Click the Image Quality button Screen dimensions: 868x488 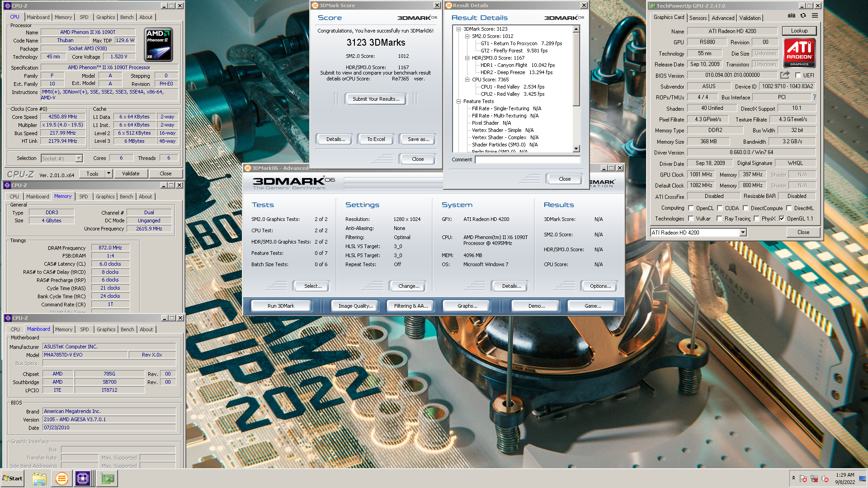(356, 306)
